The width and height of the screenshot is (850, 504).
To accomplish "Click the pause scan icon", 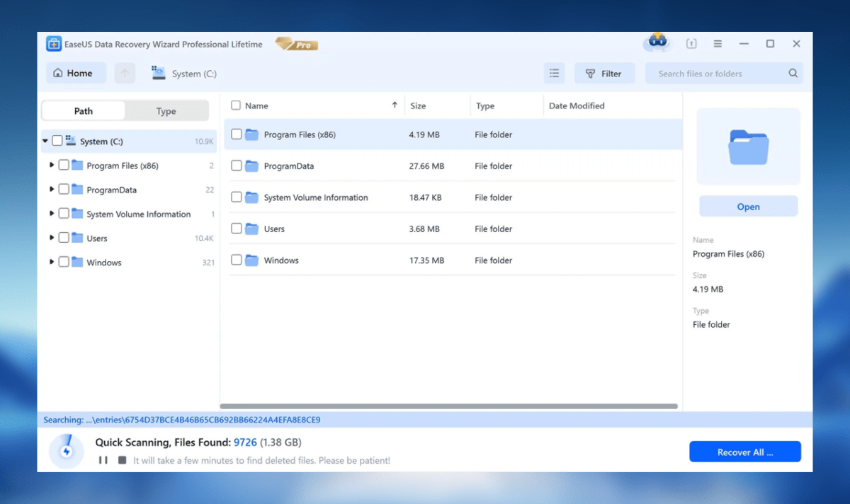I will (103, 460).
